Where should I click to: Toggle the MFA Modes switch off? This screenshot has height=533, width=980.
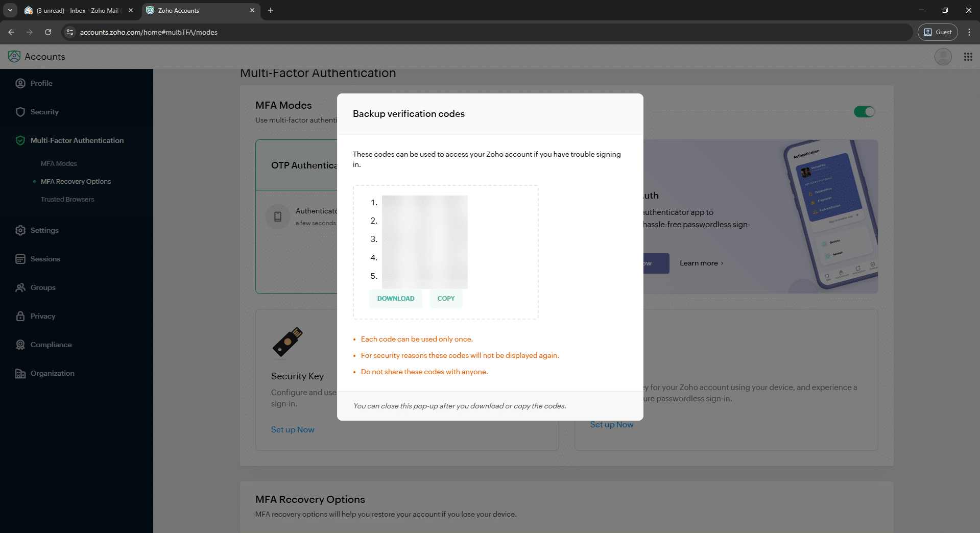pos(864,112)
